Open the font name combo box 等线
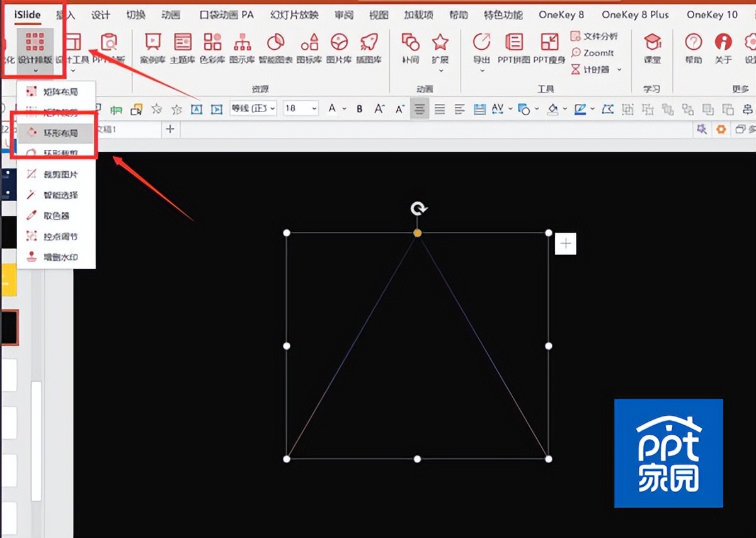The image size is (756, 538). [253, 108]
